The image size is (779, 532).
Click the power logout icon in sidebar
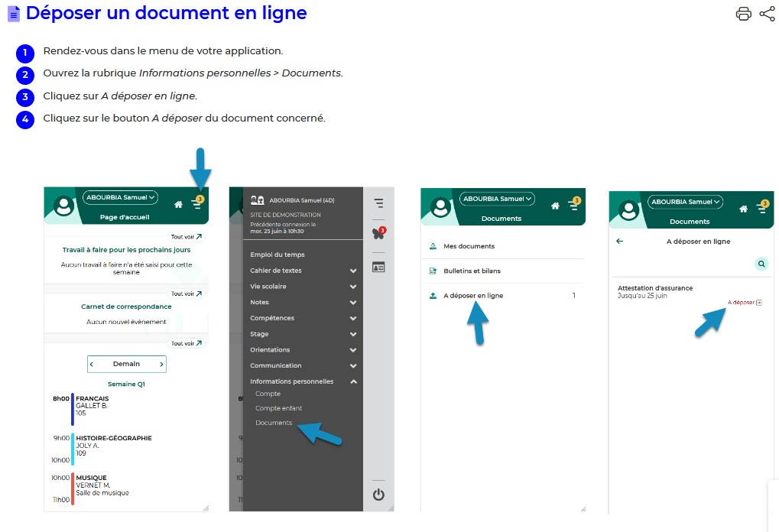click(378, 494)
